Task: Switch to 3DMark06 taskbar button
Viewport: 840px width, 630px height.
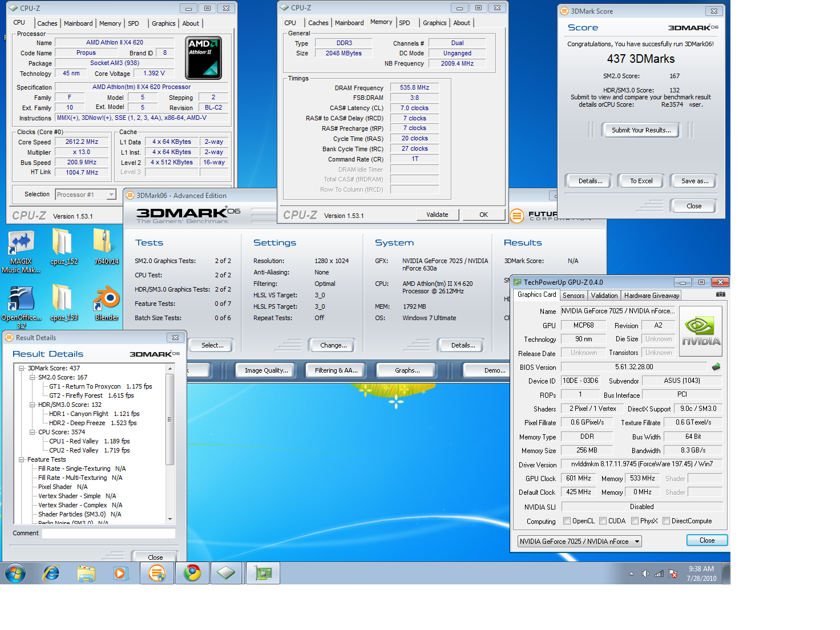Action: pos(156,573)
